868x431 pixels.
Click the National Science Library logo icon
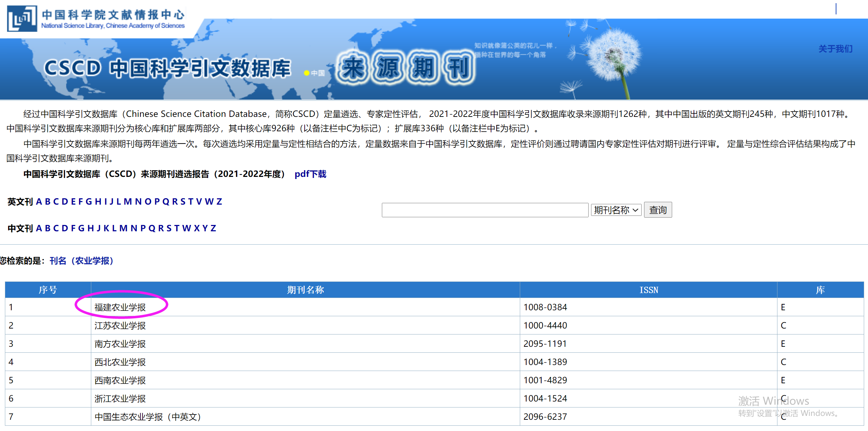pos(22,19)
